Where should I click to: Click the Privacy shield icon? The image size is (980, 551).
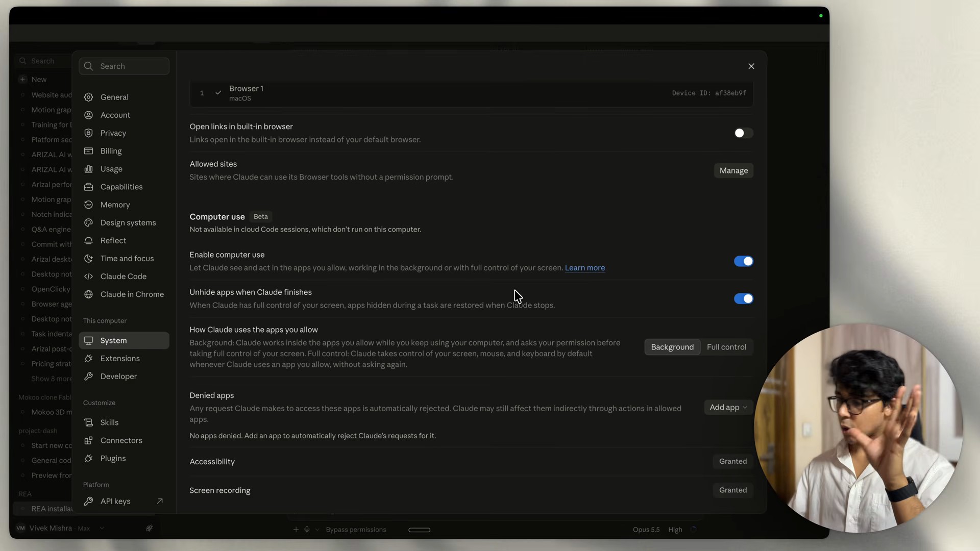(88, 133)
